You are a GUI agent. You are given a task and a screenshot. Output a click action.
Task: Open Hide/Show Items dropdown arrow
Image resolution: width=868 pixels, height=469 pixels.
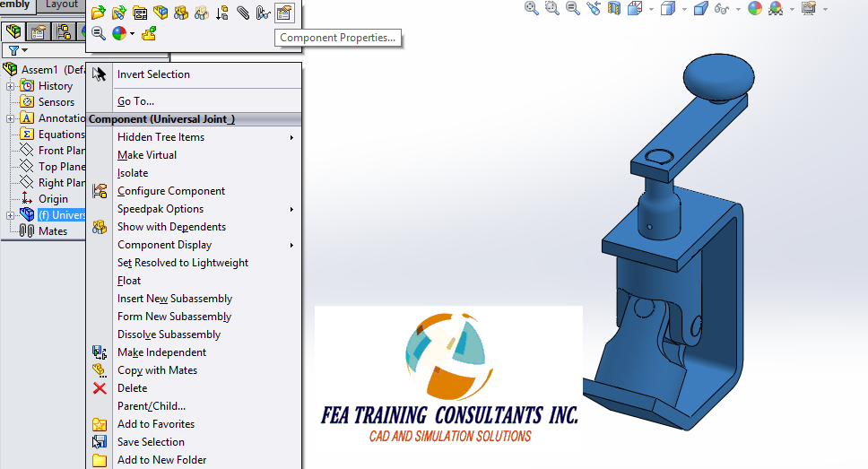point(738,9)
